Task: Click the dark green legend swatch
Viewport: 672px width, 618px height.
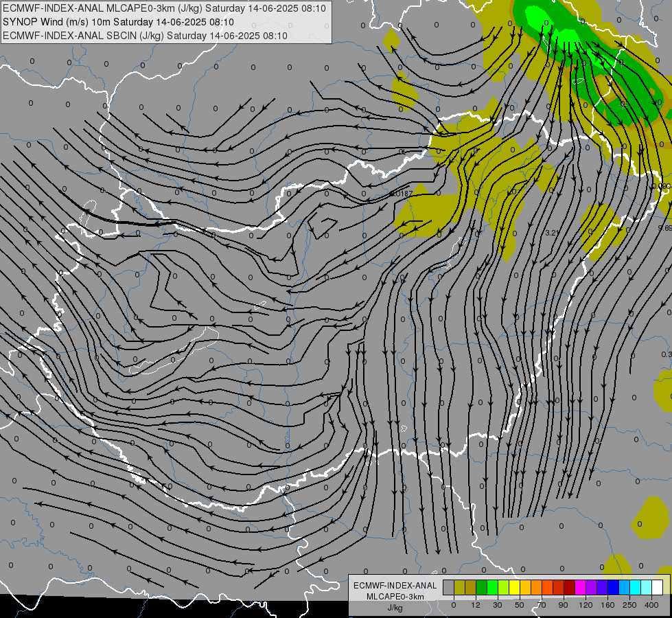Action: 482,587
